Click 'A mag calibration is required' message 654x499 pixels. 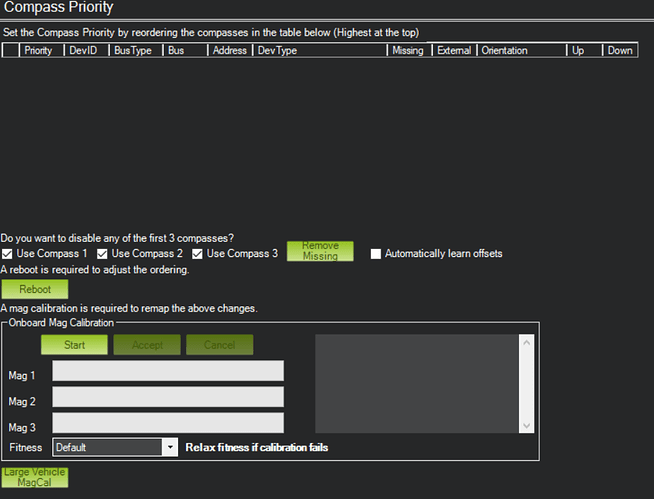point(129,308)
